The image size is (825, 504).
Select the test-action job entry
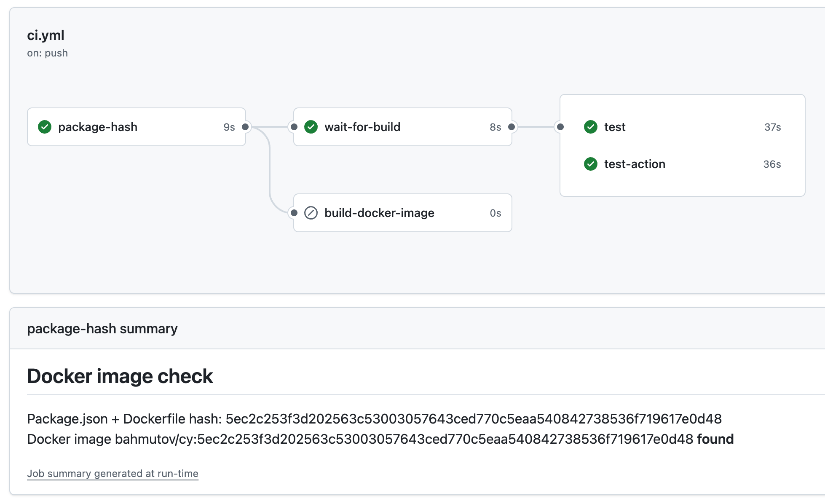click(635, 164)
